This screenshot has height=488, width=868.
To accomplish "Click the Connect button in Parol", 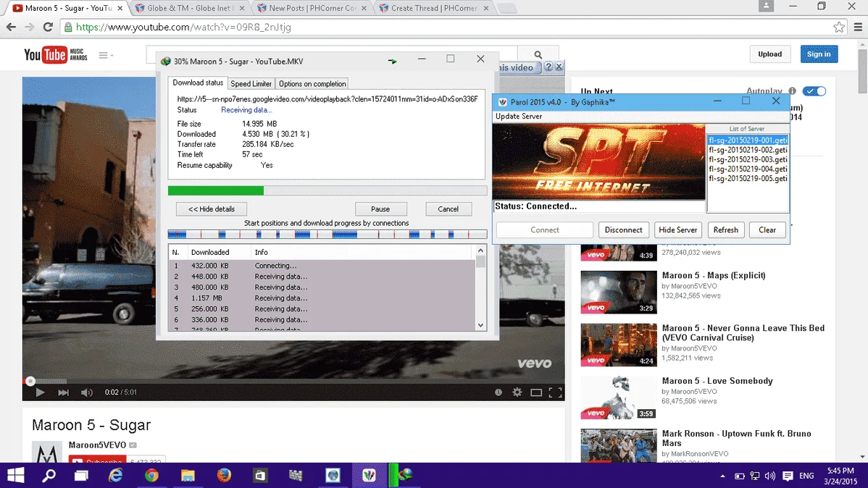I will (545, 230).
